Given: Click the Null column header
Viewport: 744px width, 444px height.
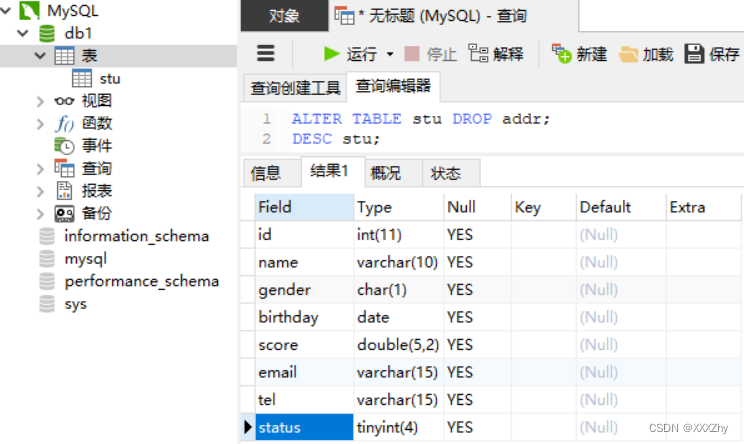Looking at the screenshot, I should pyautogui.click(x=477, y=207).
